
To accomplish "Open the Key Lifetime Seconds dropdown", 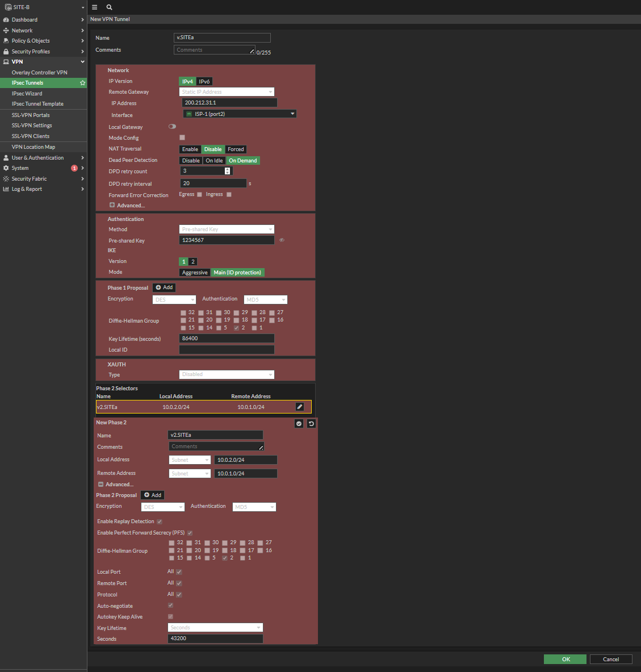I will tap(215, 628).
